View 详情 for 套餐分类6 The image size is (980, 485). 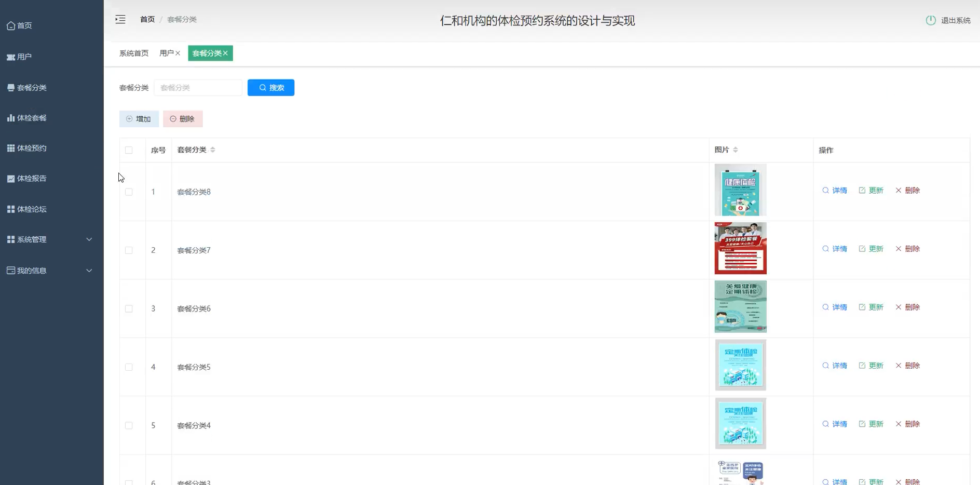835,307
